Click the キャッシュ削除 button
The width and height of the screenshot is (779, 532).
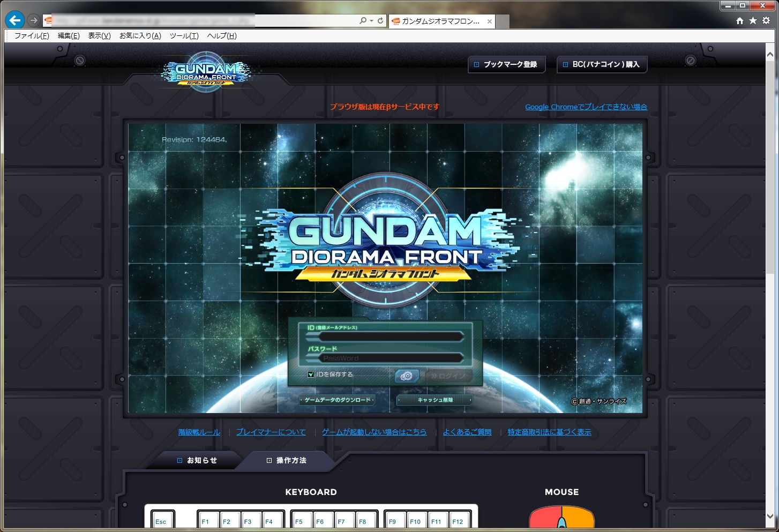(x=435, y=400)
